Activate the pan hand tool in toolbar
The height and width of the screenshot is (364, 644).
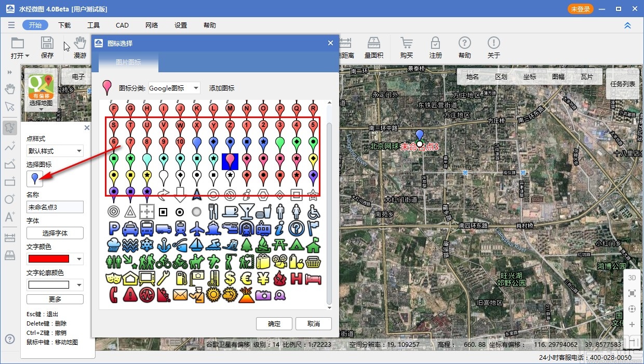(x=80, y=48)
